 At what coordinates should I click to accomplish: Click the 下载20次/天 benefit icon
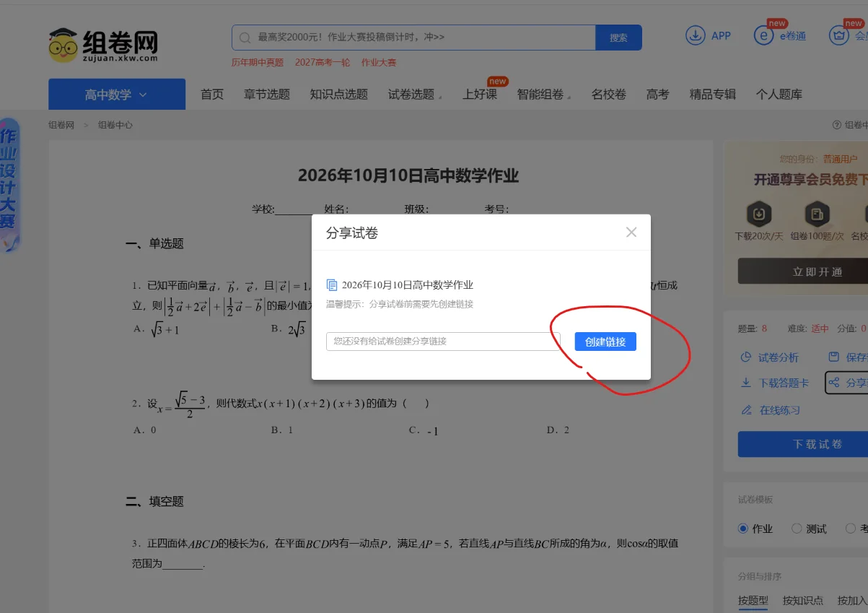pos(759,214)
